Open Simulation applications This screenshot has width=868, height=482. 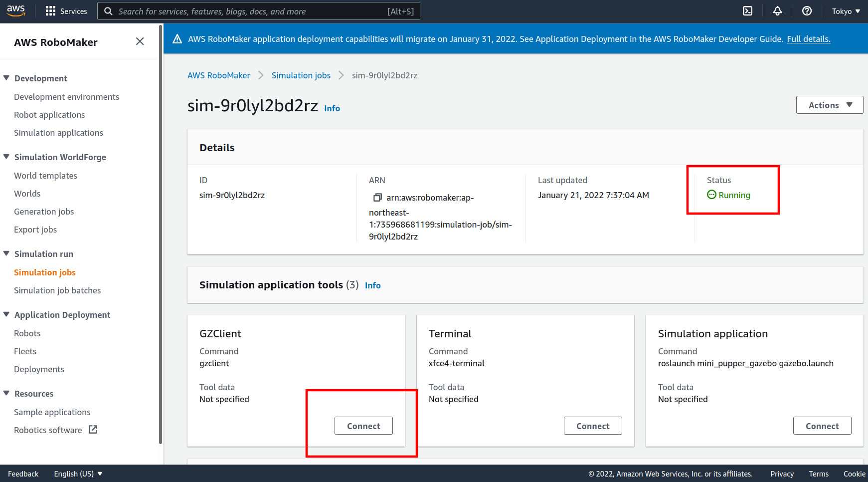[58, 133]
